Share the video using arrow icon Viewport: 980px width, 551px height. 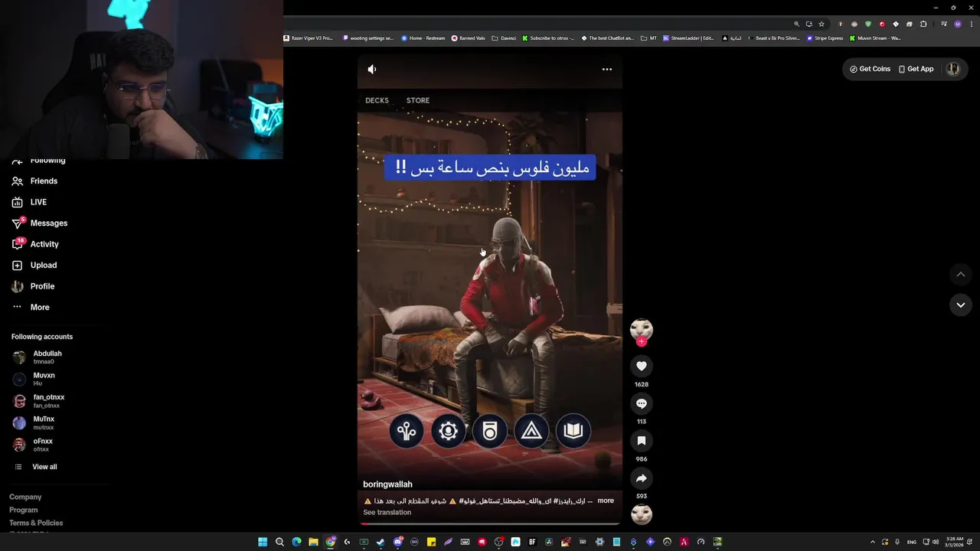642,478
